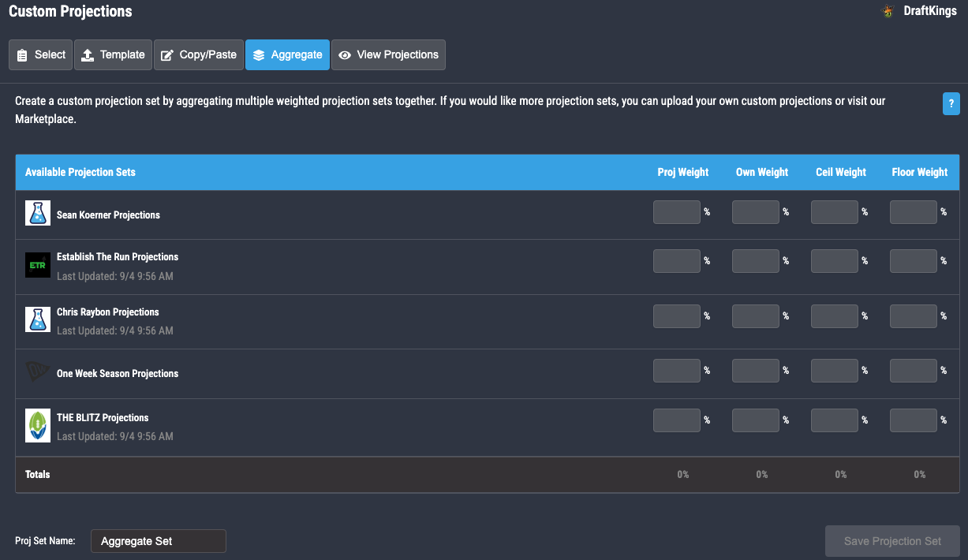Click the One Week Season logo
This screenshot has height=560, width=968.
click(38, 372)
